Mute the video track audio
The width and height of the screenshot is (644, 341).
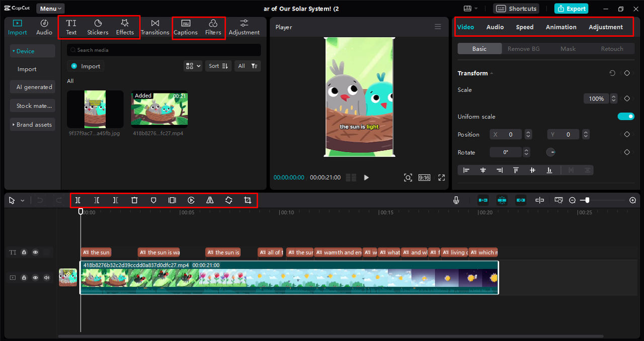coord(47,278)
